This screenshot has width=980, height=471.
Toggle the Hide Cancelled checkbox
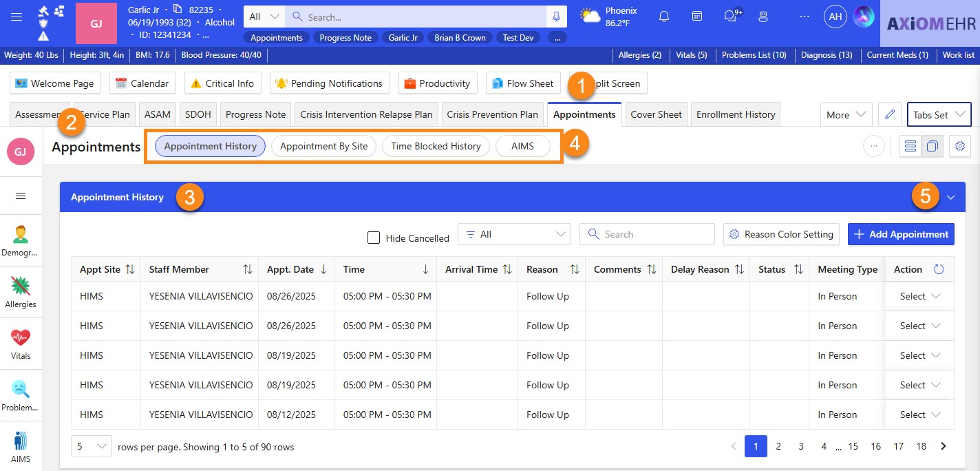click(x=374, y=238)
